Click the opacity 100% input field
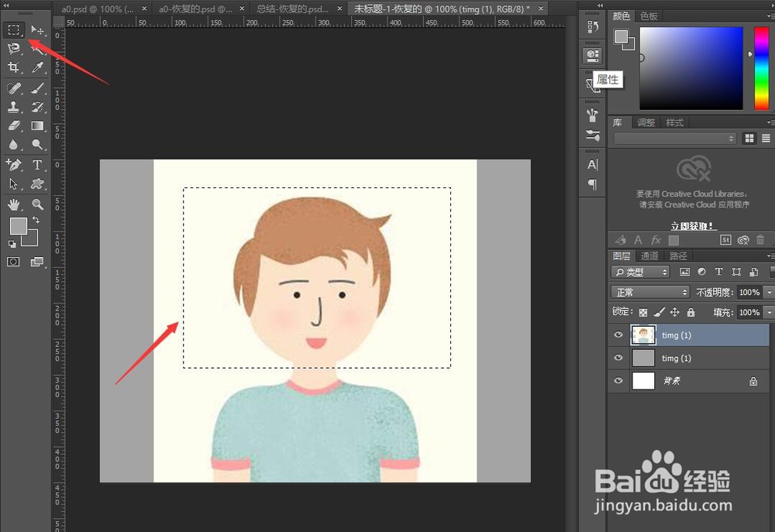Image resolution: width=775 pixels, height=532 pixels. pos(749,293)
